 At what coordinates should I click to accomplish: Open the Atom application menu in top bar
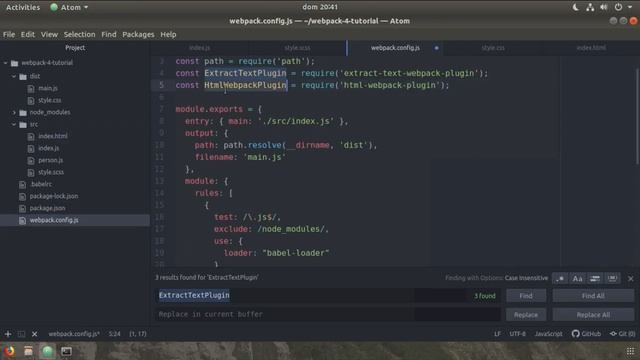tap(69, 7)
